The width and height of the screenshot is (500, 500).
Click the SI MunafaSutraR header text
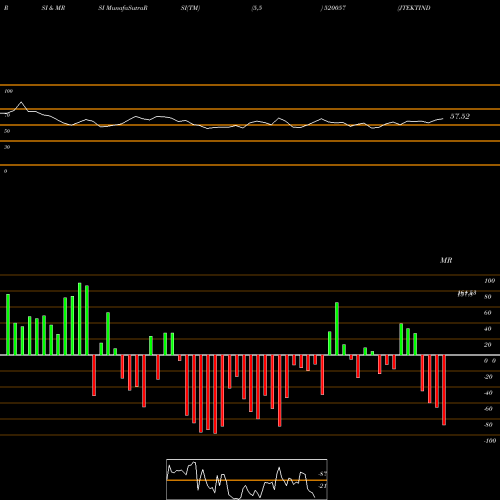tap(123, 8)
